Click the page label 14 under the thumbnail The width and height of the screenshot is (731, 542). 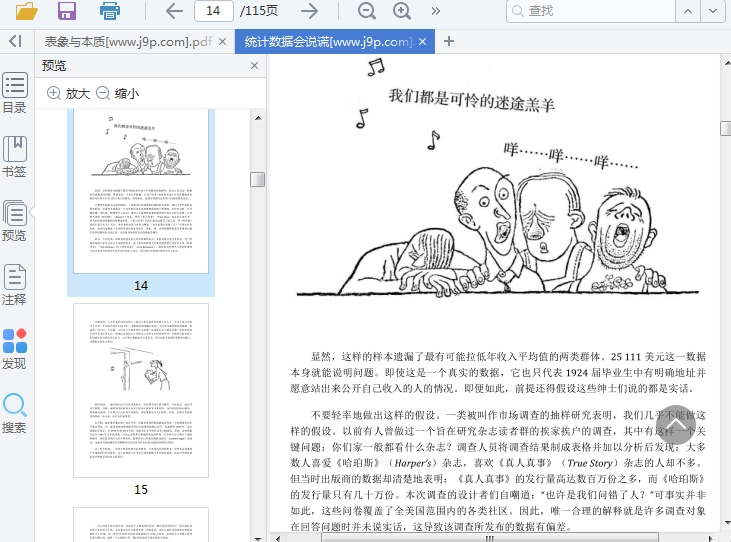(x=141, y=285)
